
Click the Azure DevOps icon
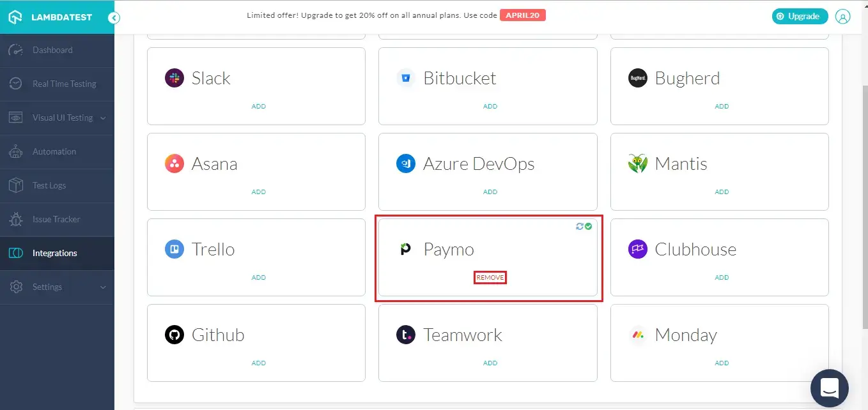405,163
